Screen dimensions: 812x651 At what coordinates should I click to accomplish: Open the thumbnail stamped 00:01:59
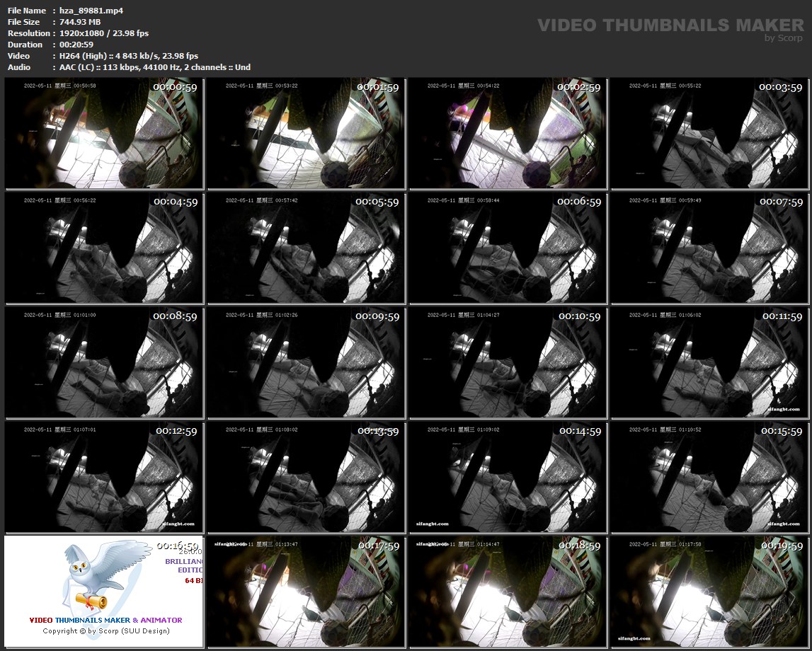click(x=306, y=134)
